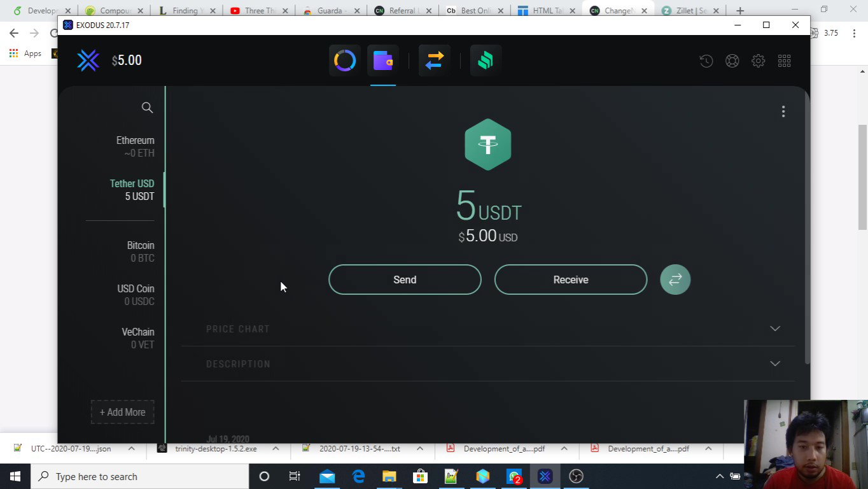Open options for the 2020-07-19 txt download
This screenshot has width=868, height=489.
[x=420, y=448]
